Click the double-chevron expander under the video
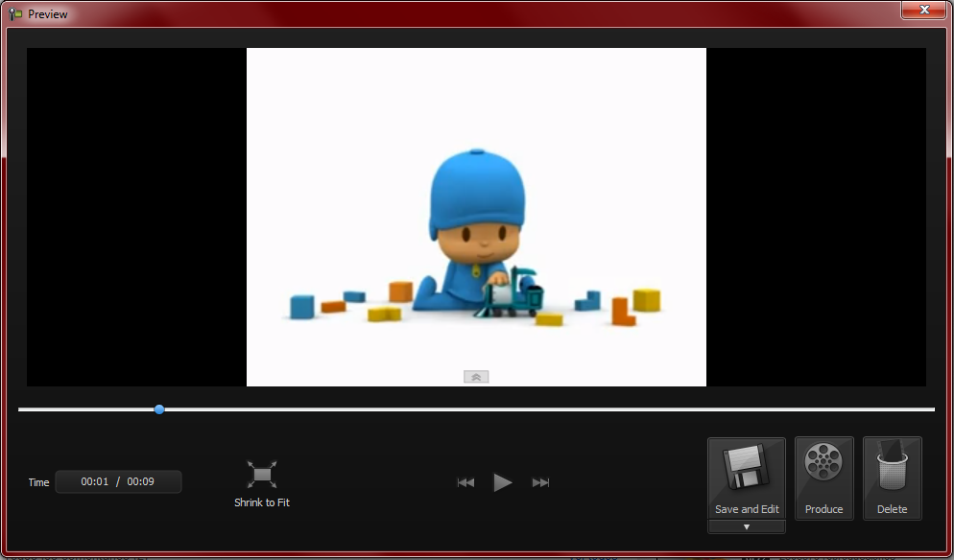This screenshot has height=560, width=954. point(476,377)
